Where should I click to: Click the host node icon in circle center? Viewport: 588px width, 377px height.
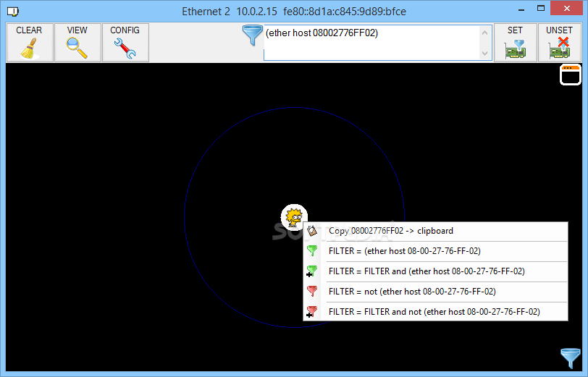click(294, 217)
